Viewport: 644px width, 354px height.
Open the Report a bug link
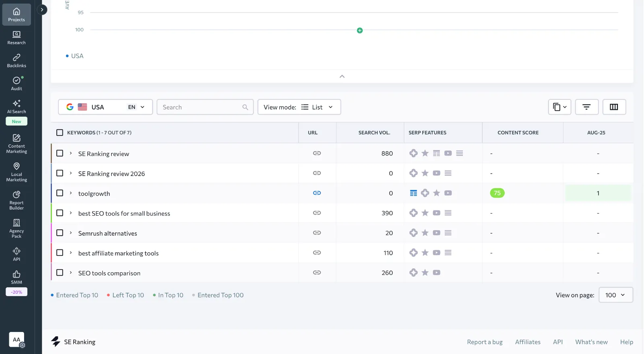485,342
